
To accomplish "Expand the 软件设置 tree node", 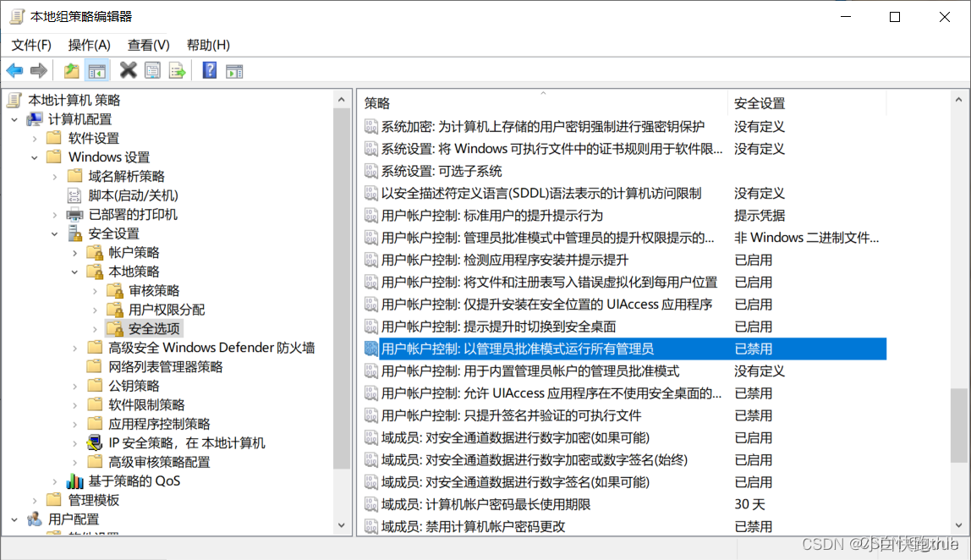I will click(x=34, y=139).
